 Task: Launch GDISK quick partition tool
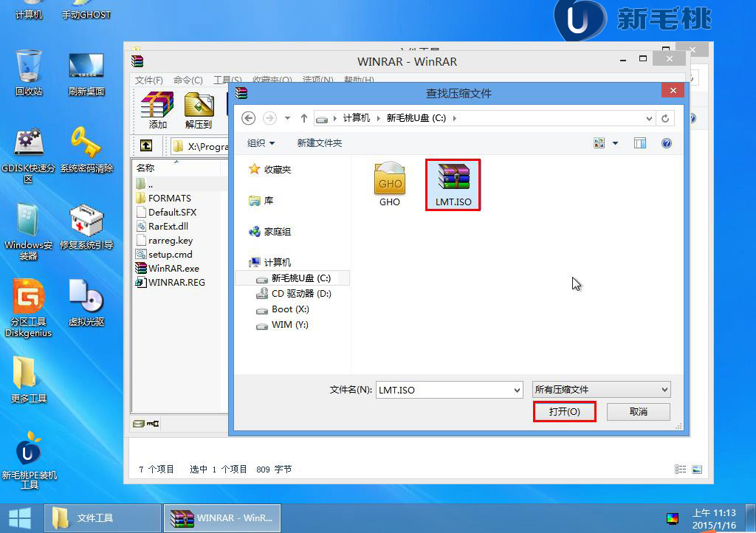[29, 157]
